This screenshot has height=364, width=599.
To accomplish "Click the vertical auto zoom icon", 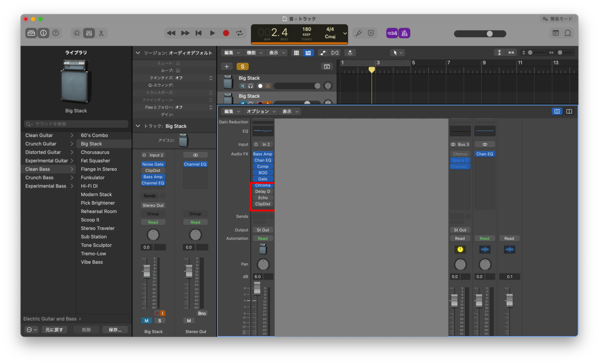I will pos(499,52).
